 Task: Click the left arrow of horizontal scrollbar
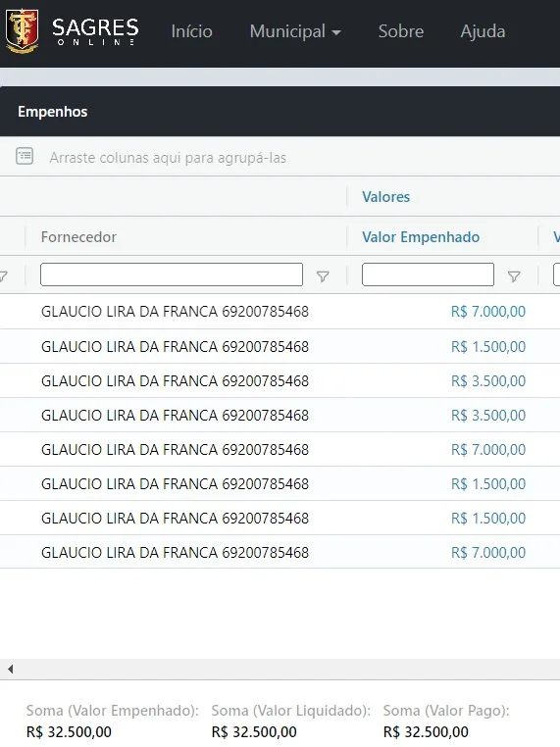(10, 669)
